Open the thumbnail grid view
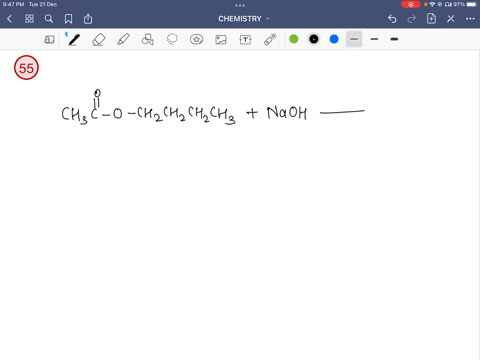This screenshot has height=360, width=480. [x=29, y=19]
